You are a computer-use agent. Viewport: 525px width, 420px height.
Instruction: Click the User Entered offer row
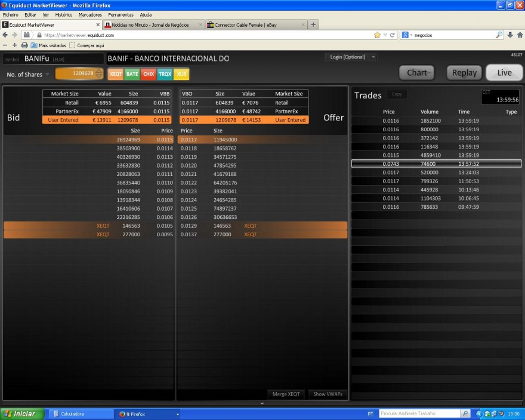[244, 120]
